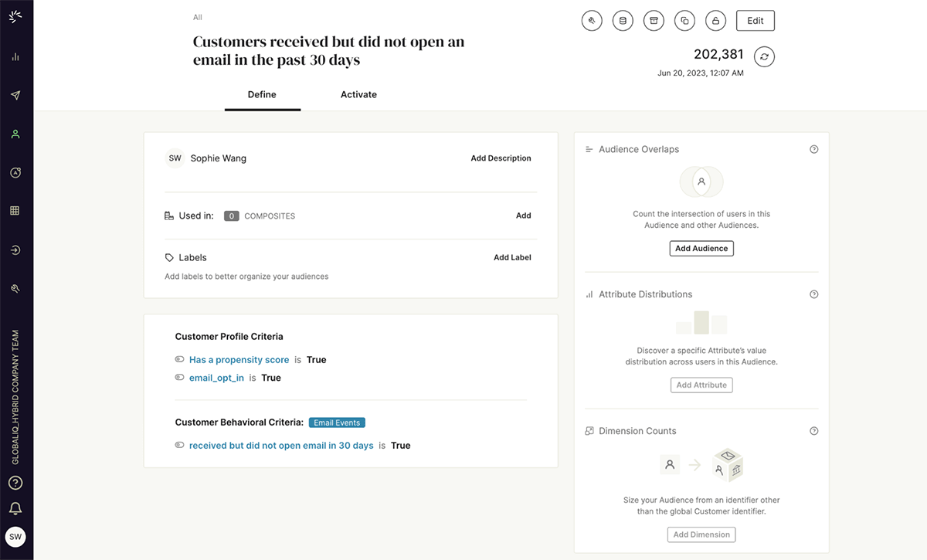Viewport: 927px width, 560px height.
Task: Open Audience Overlaps help question mark
Action: 813,150
